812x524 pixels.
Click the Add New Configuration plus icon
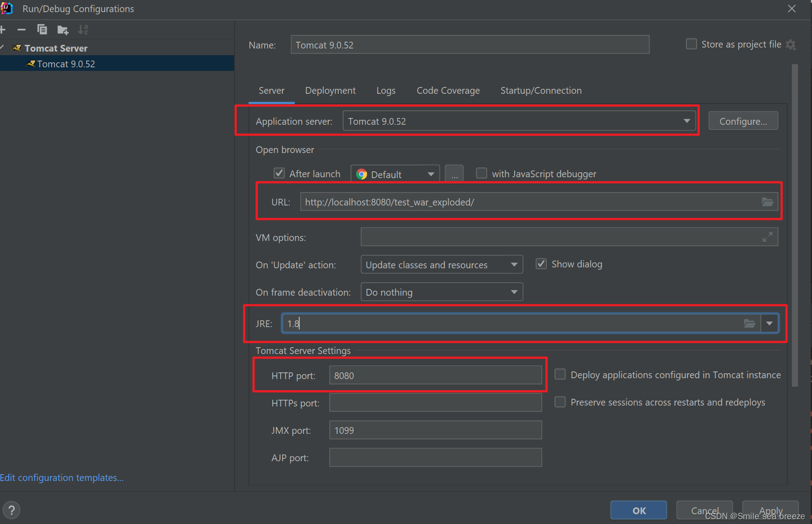[x=3, y=30]
